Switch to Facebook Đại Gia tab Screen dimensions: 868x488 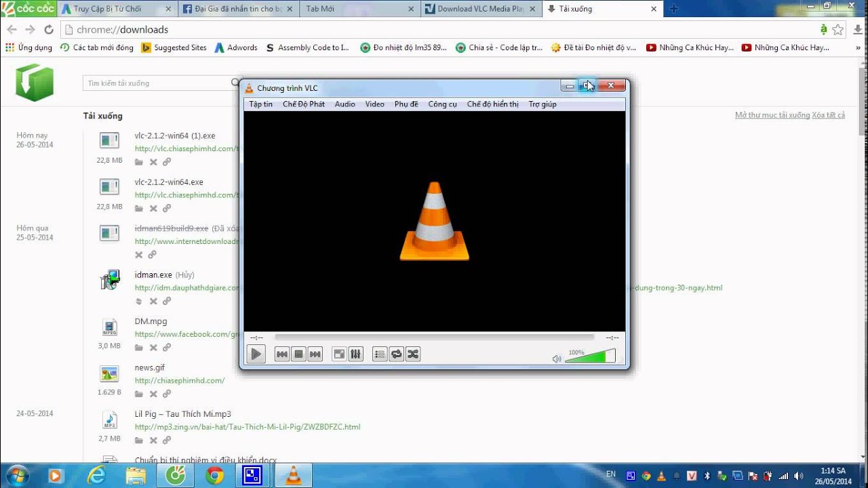[x=237, y=9]
